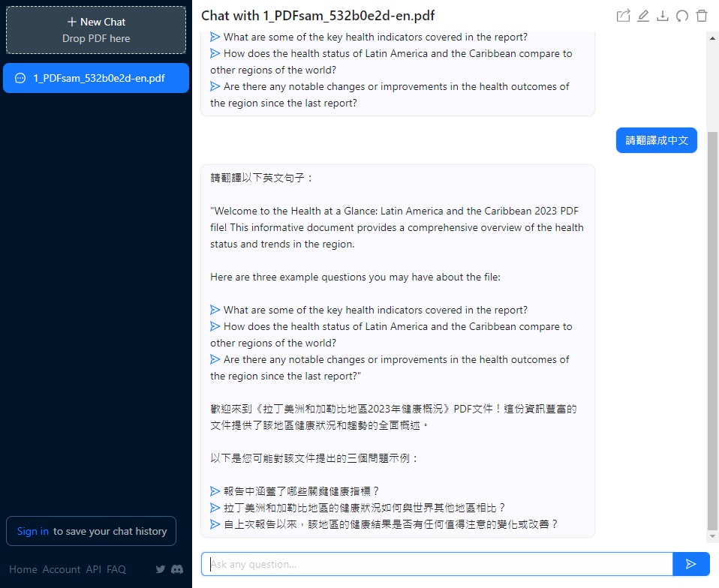This screenshot has height=588, width=719.
Task: Click the rename chat pencil icon
Action: pyautogui.click(x=643, y=16)
